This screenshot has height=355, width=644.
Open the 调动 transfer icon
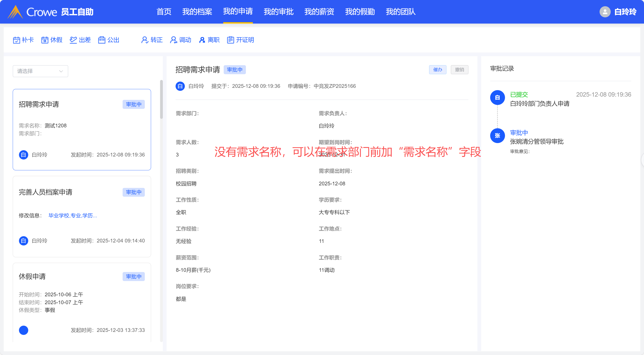(x=173, y=40)
